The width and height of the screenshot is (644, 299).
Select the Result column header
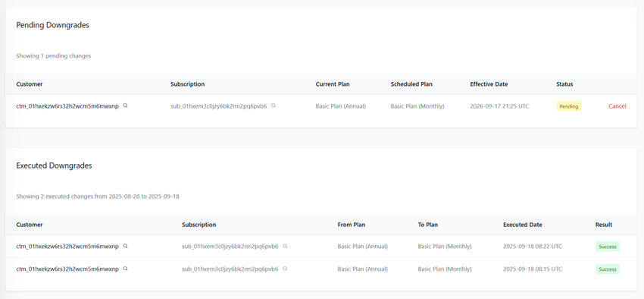[604, 225]
